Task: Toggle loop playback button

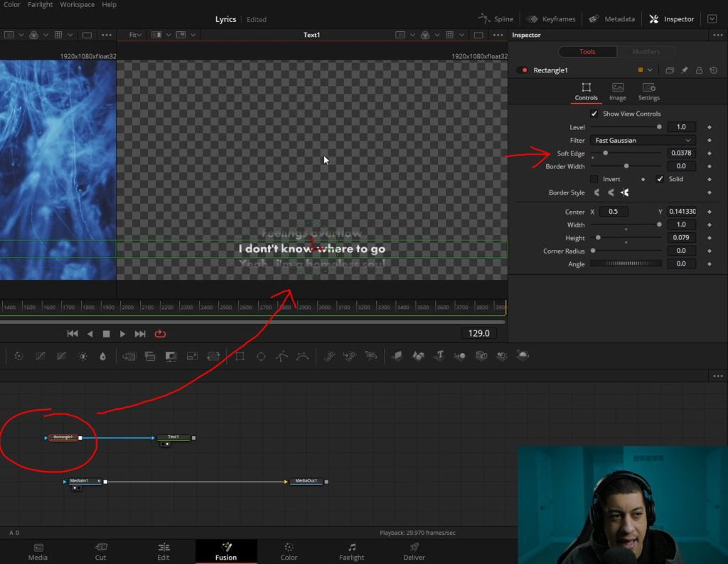Action: tap(160, 334)
